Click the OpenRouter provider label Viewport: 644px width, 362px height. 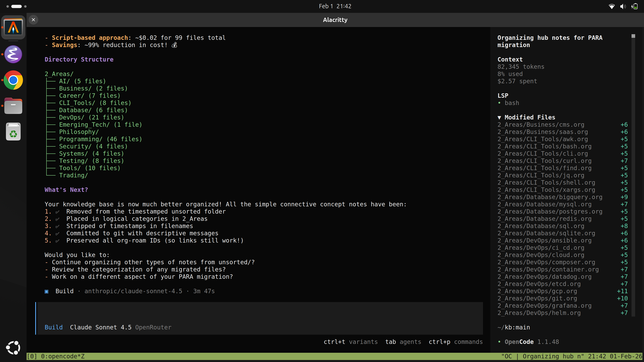(x=153, y=327)
